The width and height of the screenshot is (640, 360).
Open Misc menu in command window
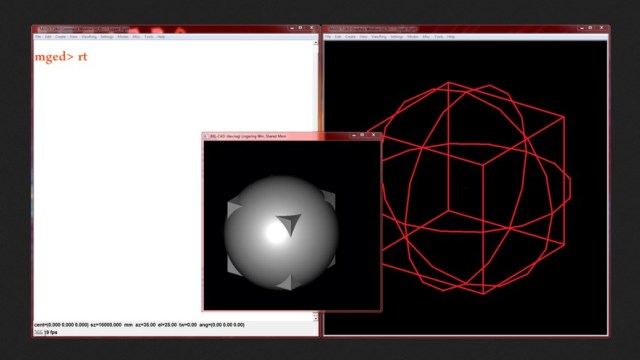pyautogui.click(x=136, y=37)
